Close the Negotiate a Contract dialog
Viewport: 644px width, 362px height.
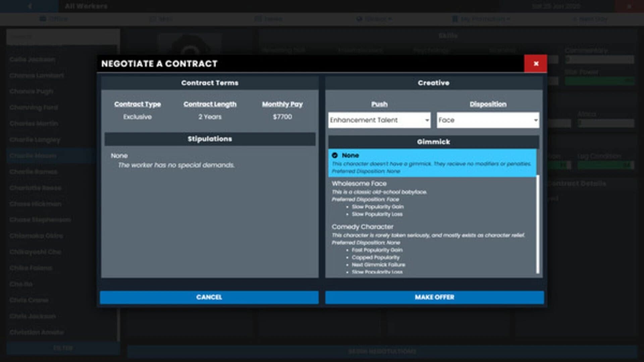pos(535,63)
